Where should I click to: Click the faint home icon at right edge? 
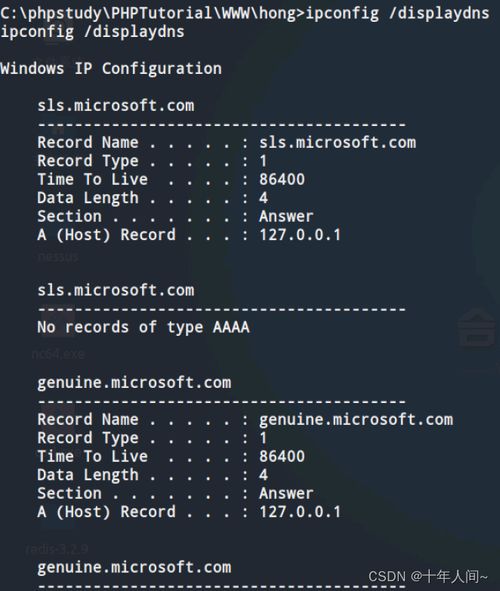click(477, 327)
